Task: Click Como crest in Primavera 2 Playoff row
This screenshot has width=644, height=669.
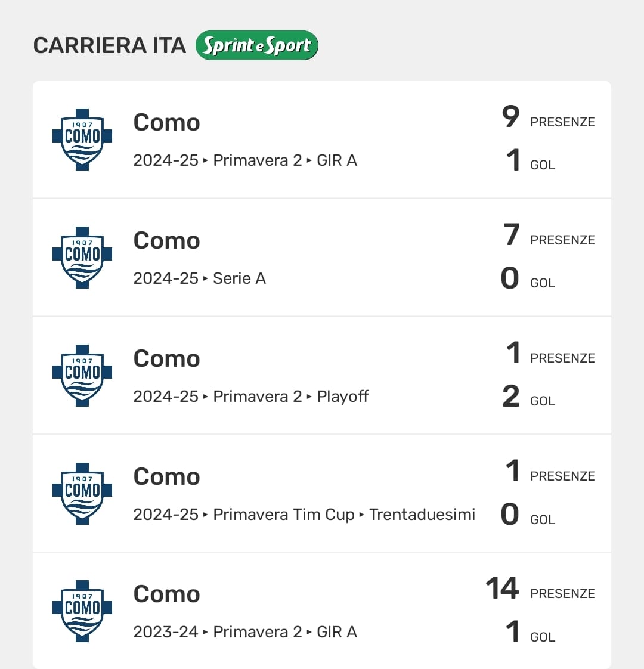Action: 82,376
